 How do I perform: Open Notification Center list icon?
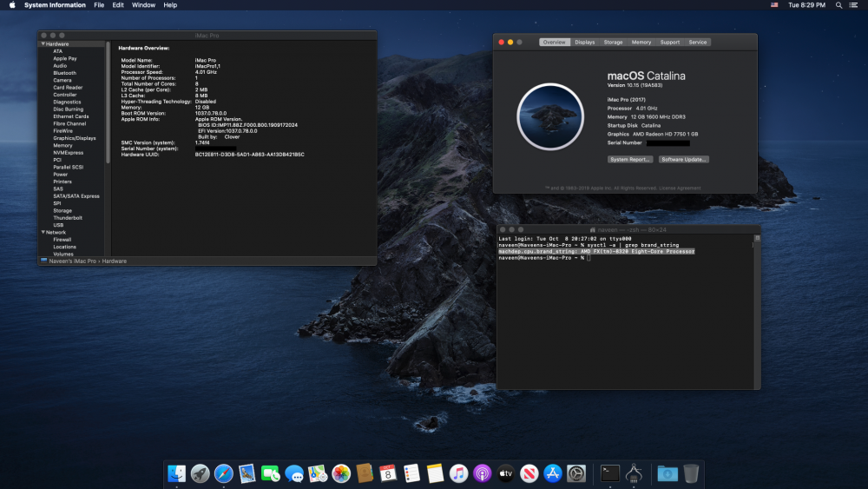853,5
